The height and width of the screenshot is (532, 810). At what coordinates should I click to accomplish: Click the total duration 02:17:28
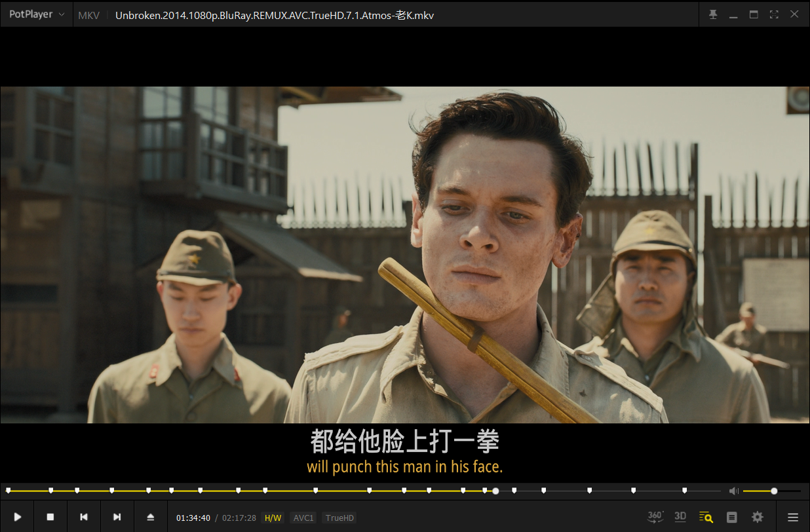[239, 518]
